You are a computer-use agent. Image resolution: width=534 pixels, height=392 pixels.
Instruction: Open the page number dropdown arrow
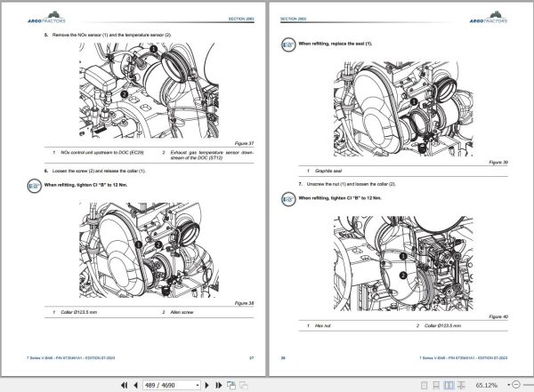[198, 385]
